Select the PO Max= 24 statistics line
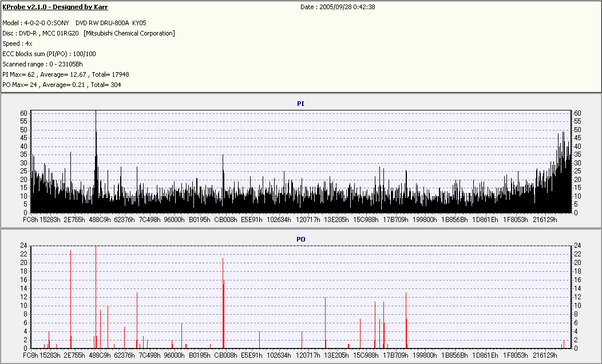Image resolution: width=602 pixels, height=364 pixels. tap(61, 85)
